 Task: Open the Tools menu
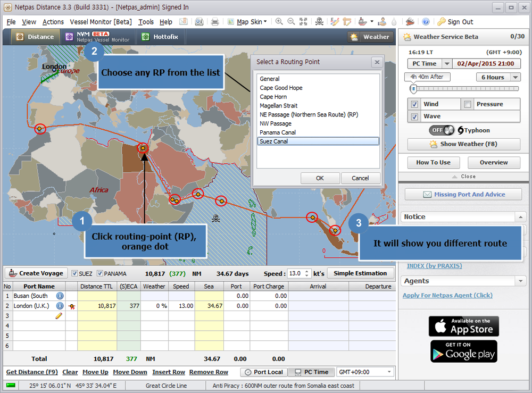click(x=146, y=22)
